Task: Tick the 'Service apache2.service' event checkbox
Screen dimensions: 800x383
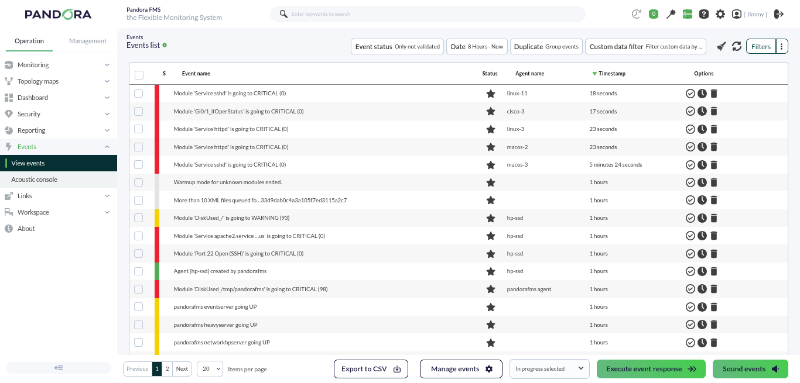Action: [139, 236]
